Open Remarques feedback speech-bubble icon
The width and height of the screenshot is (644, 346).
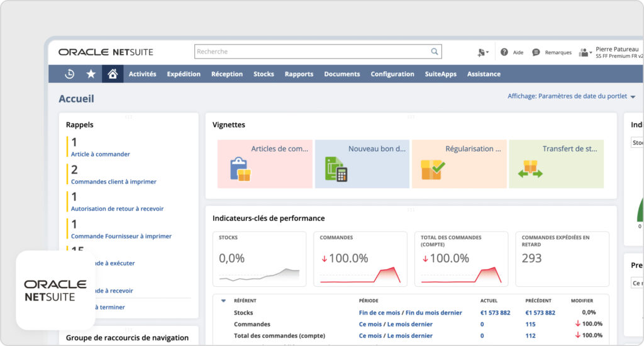536,52
